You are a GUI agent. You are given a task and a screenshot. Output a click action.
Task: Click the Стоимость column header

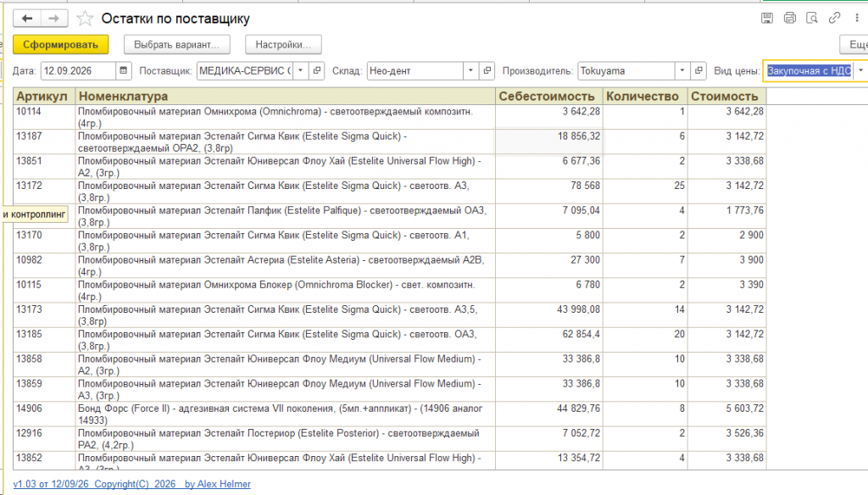pyautogui.click(x=726, y=97)
